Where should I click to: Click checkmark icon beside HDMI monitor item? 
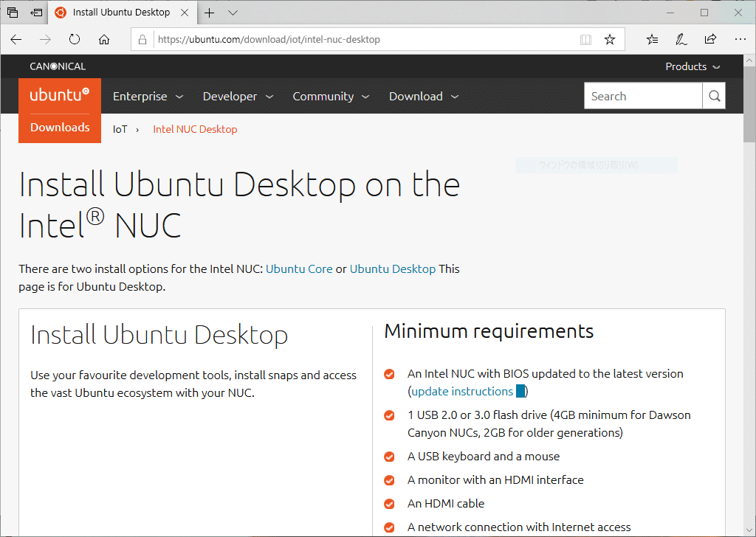[389, 480]
